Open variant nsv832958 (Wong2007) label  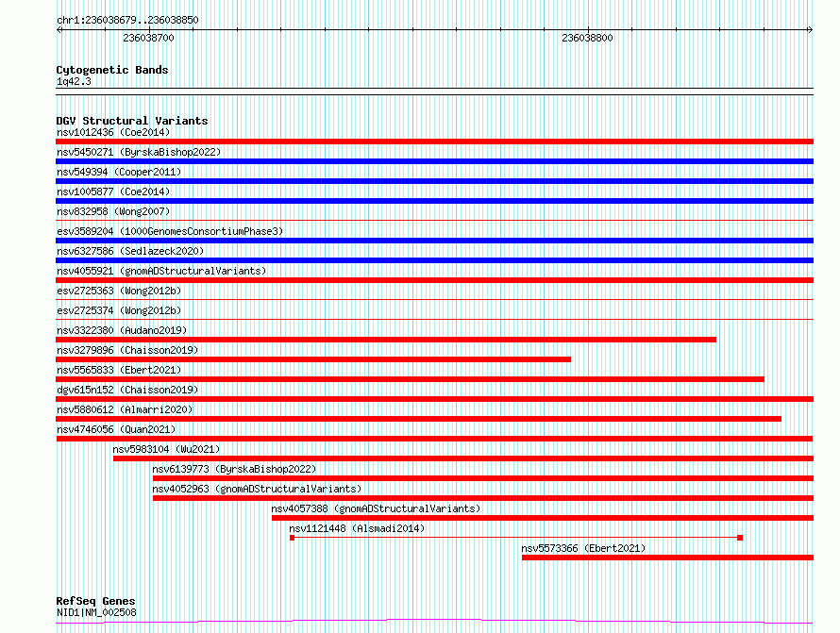(113, 211)
